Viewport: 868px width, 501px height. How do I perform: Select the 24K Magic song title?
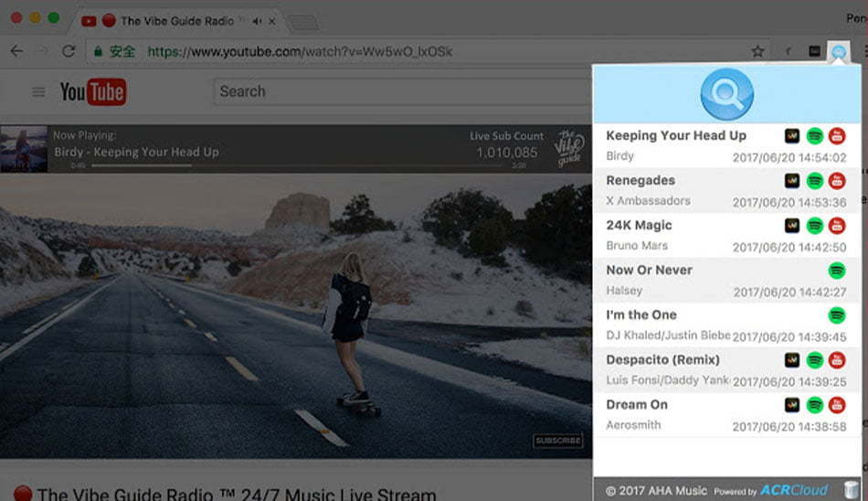639,226
